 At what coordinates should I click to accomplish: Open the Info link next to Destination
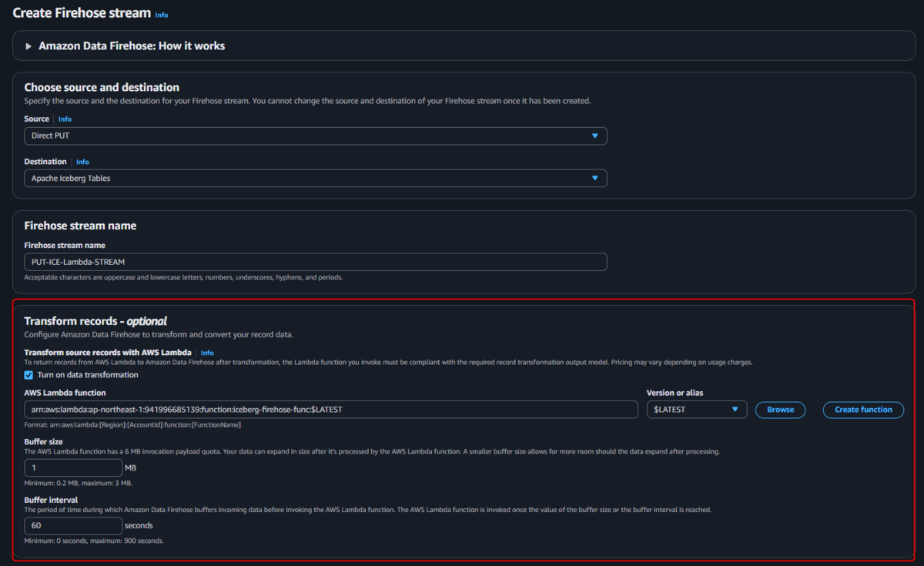tap(82, 162)
